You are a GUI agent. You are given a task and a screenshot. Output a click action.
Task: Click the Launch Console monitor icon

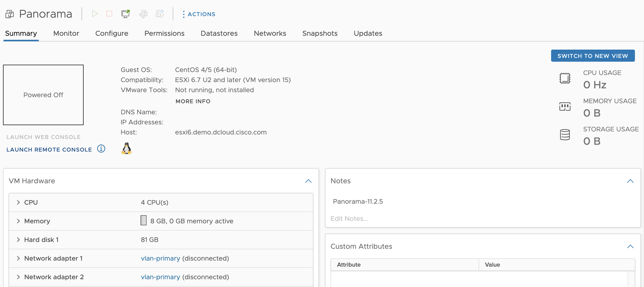125,14
